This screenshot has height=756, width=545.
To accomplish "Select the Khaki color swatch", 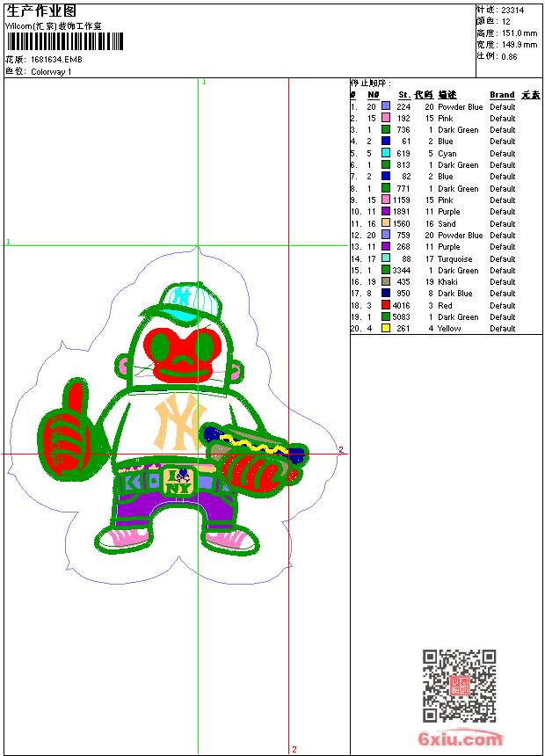I will [x=386, y=281].
